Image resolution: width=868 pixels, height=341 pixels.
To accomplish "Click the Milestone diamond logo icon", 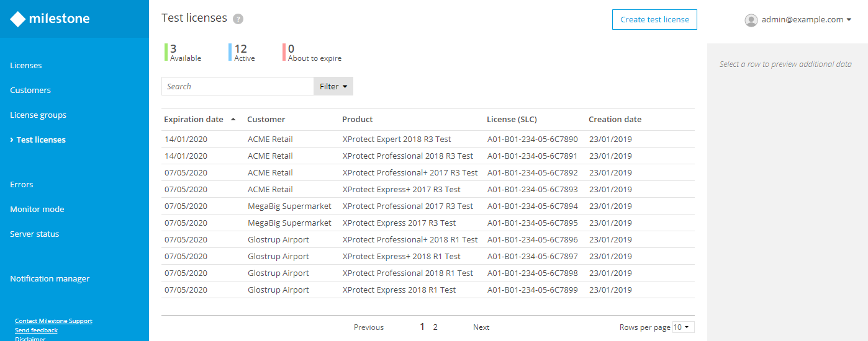I will click(x=18, y=19).
